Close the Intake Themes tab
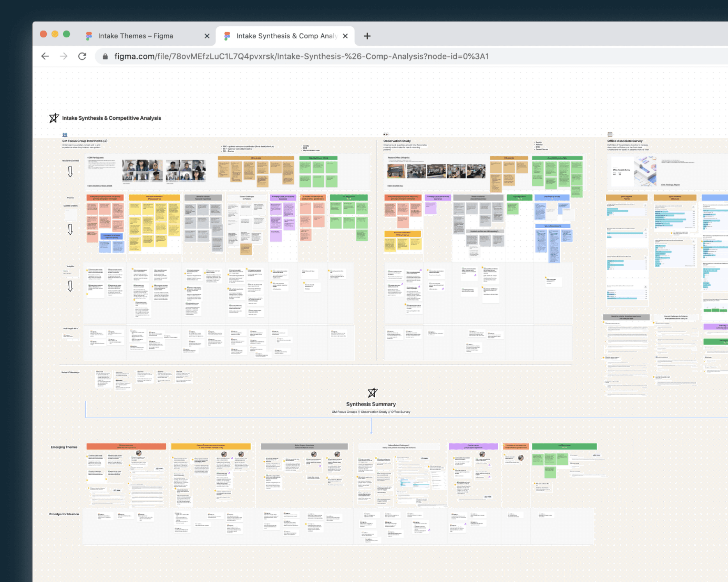Viewport: 728px width, 582px height. click(207, 36)
